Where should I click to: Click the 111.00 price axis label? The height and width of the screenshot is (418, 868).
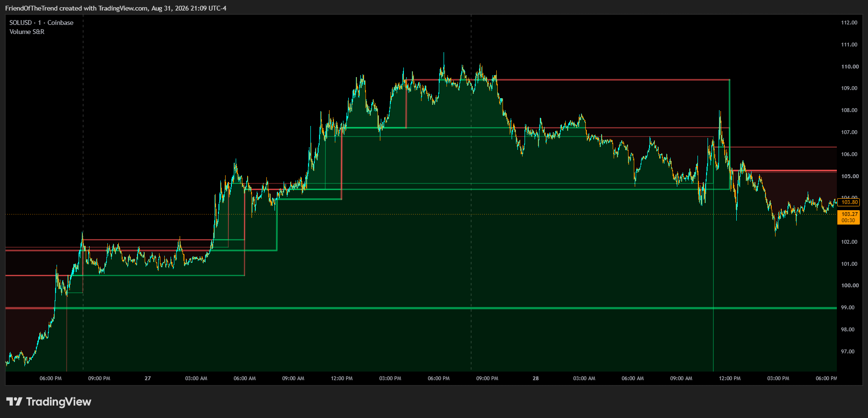[849, 45]
